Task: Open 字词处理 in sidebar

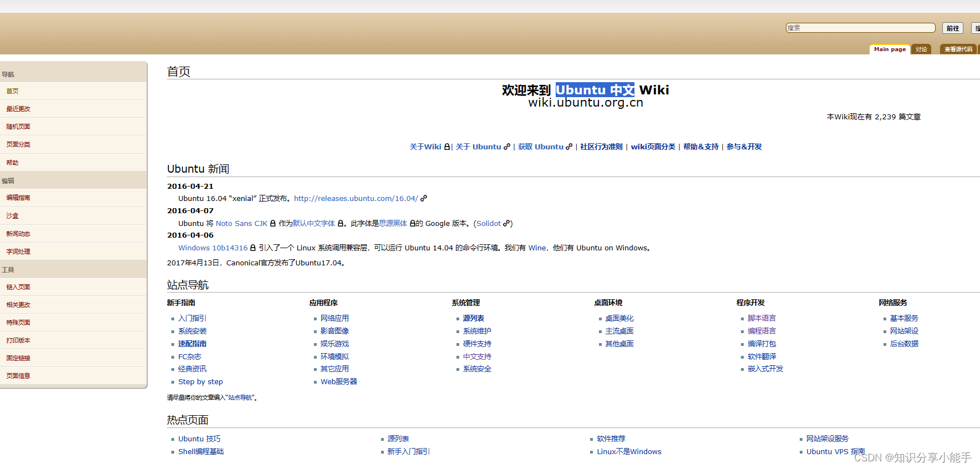Action: tap(18, 251)
